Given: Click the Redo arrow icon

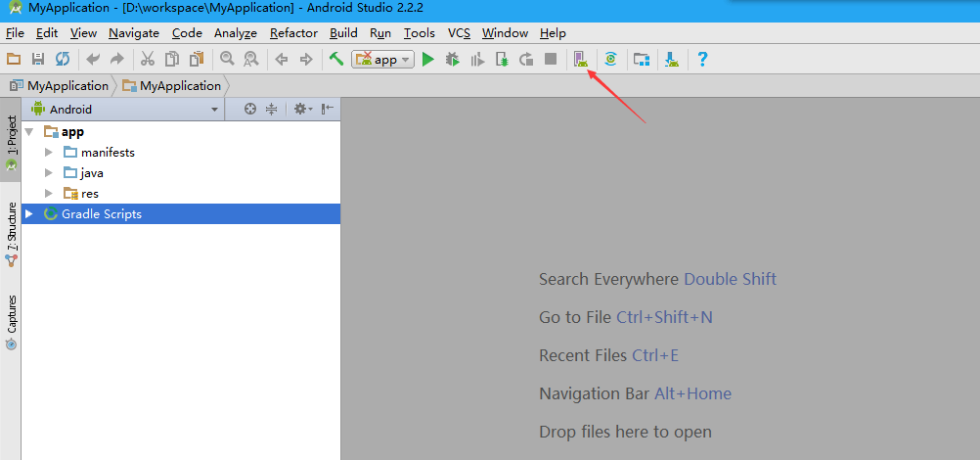Looking at the screenshot, I should pos(116,60).
